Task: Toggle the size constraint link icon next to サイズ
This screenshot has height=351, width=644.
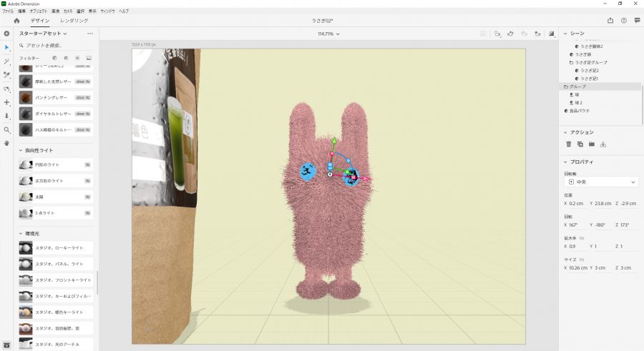Action: pos(582,259)
